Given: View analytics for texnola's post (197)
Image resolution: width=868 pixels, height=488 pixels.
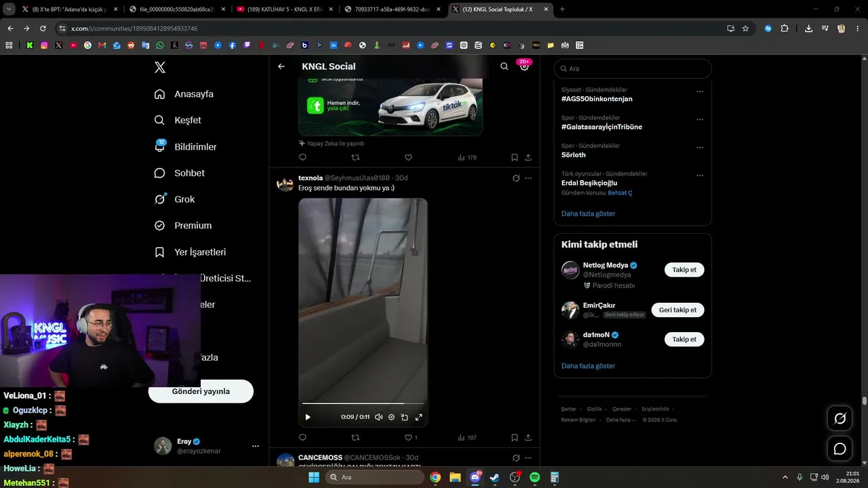Looking at the screenshot, I should click(467, 438).
